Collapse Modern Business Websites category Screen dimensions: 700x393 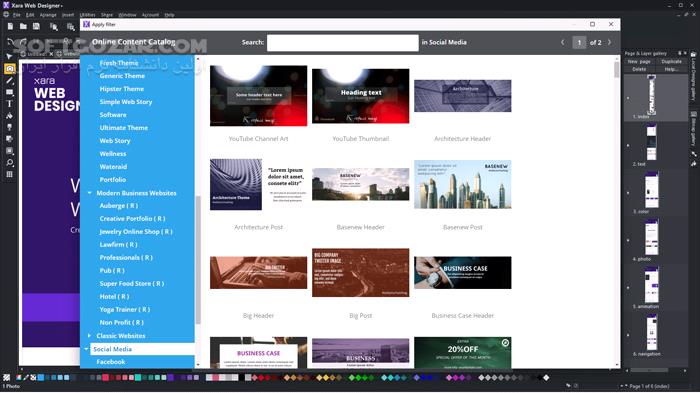(x=90, y=193)
